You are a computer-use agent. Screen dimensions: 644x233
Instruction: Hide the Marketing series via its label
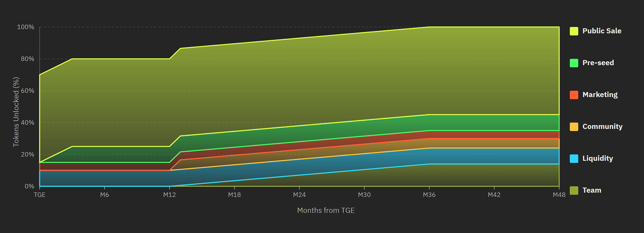(600, 95)
